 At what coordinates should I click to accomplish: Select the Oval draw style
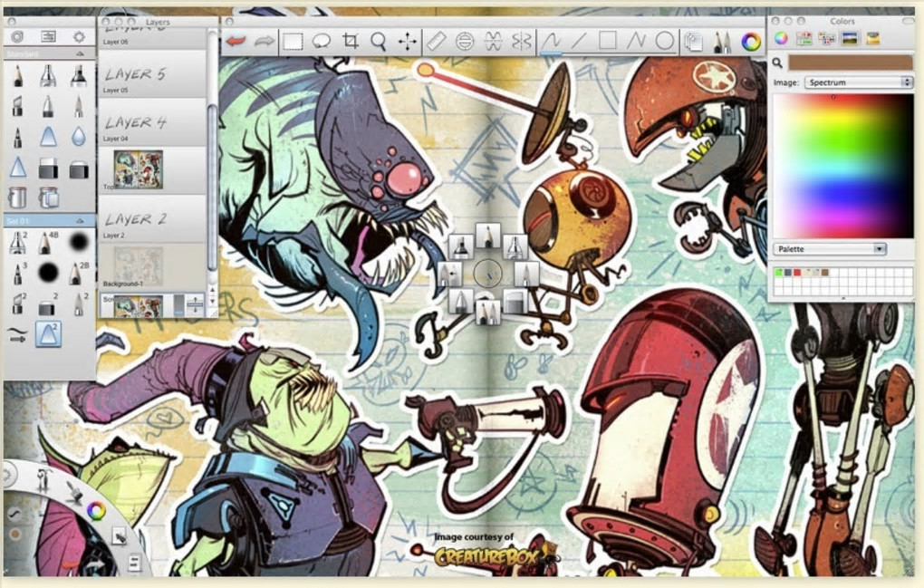coord(664,42)
